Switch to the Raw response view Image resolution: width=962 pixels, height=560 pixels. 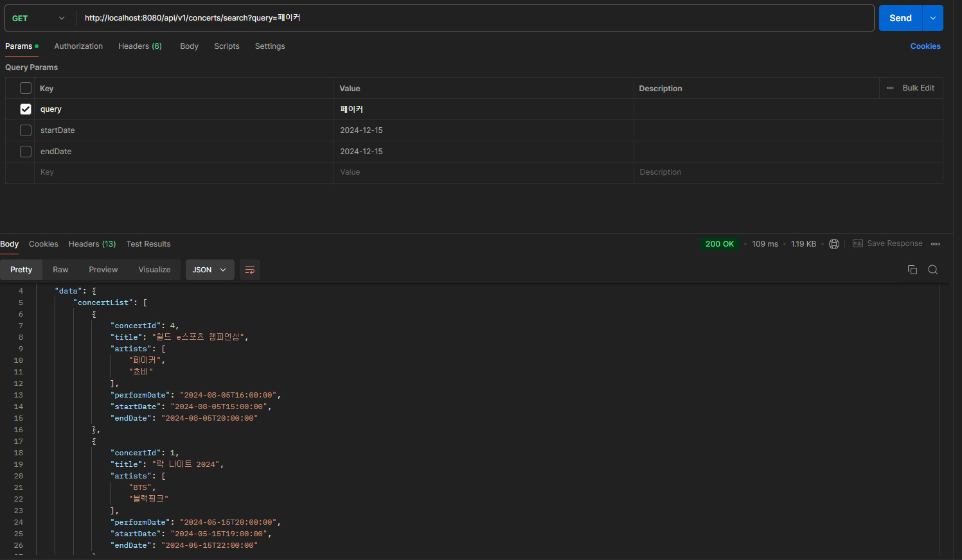point(60,270)
